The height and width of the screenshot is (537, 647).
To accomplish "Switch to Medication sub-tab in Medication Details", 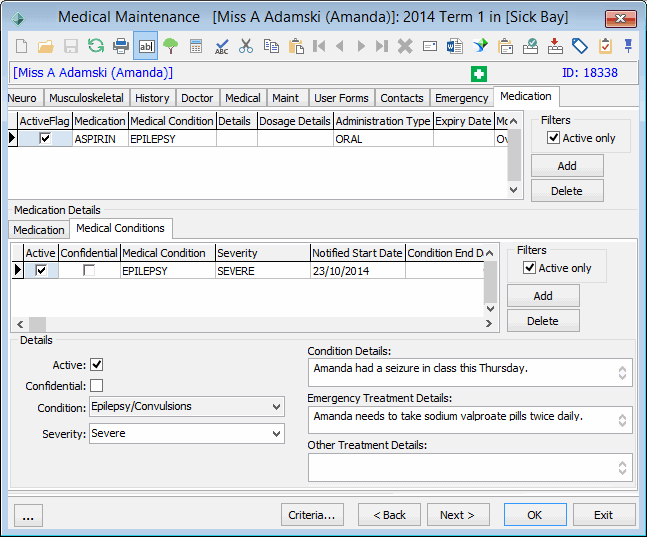I will [x=39, y=230].
